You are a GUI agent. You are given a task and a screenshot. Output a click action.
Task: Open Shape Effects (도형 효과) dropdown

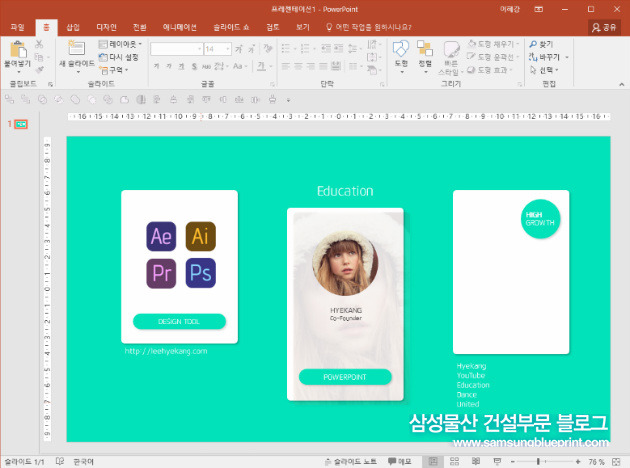tap(490, 70)
